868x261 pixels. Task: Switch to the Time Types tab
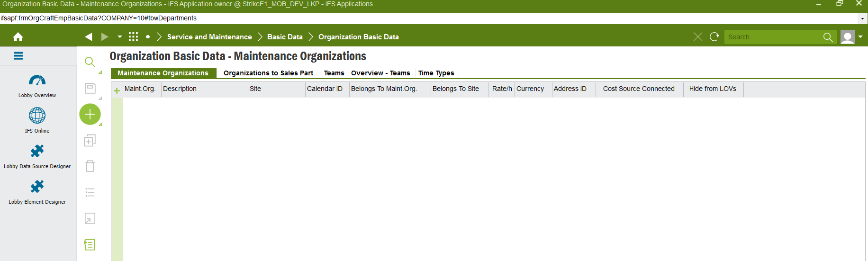coord(436,73)
